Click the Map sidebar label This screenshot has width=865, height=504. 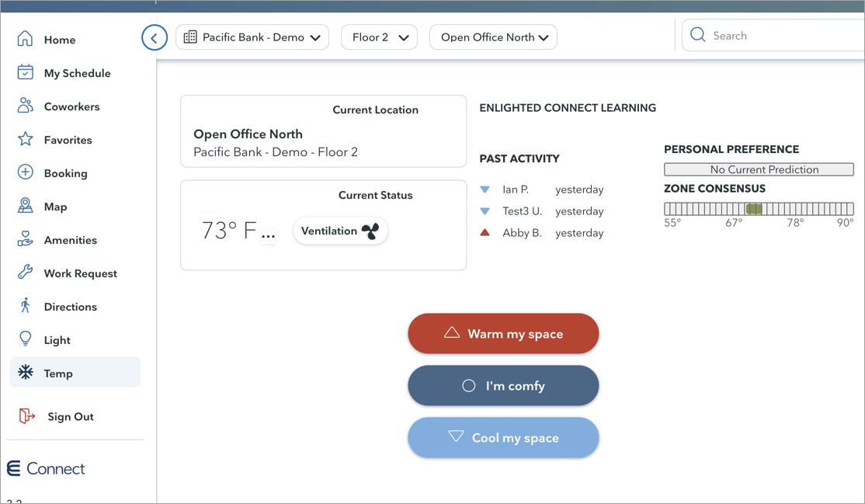click(x=55, y=207)
